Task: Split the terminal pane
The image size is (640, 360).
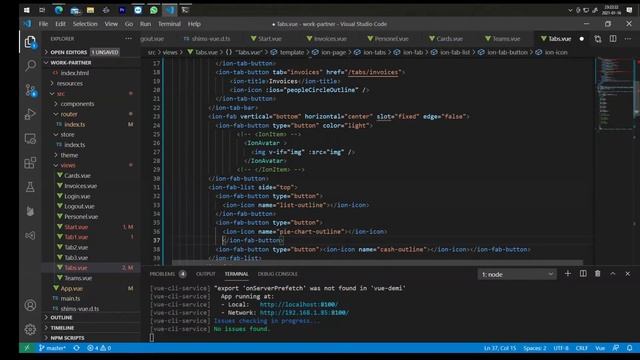Action: 583,273
